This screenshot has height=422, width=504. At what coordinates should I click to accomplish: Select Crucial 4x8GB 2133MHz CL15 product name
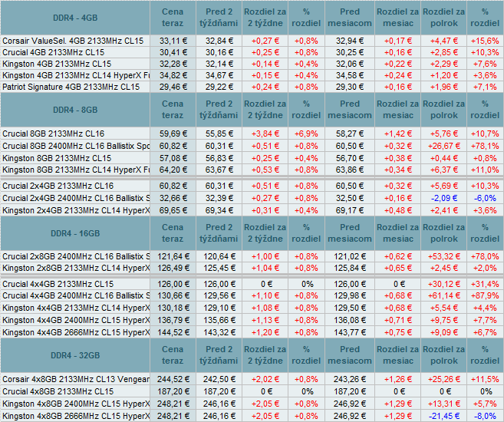pos(58,391)
